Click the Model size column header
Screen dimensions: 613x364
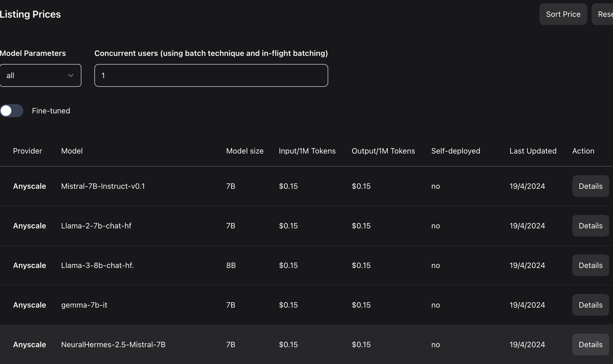pyautogui.click(x=245, y=151)
